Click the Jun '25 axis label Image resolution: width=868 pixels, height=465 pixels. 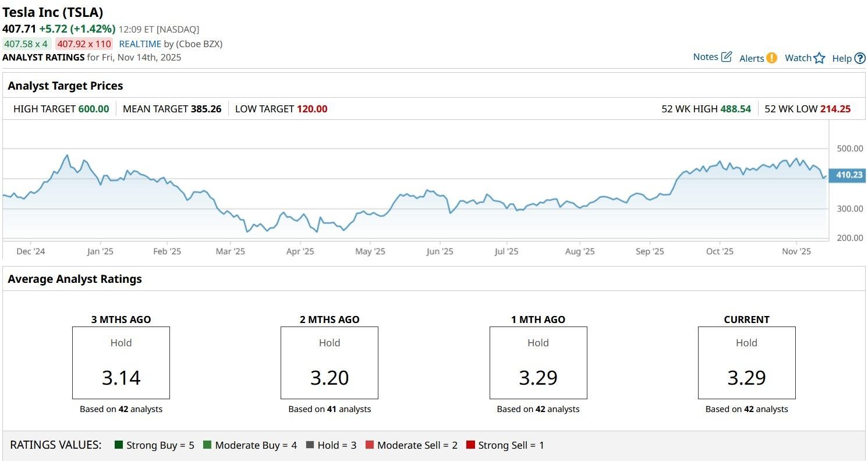point(440,251)
